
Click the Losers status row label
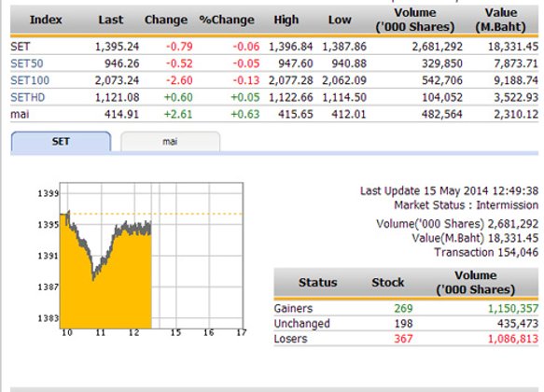(291, 339)
